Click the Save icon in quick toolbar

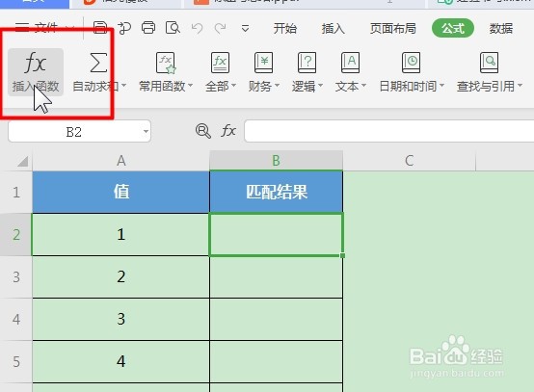point(100,28)
